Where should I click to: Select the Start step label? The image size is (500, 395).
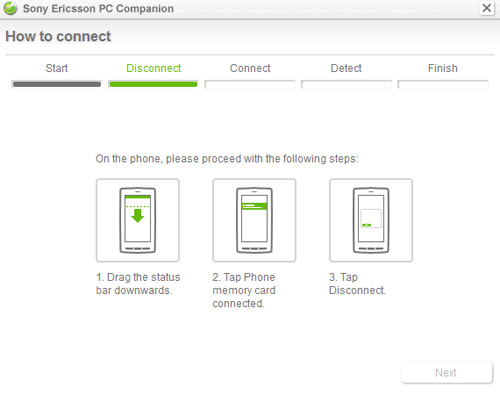[57, 68]
